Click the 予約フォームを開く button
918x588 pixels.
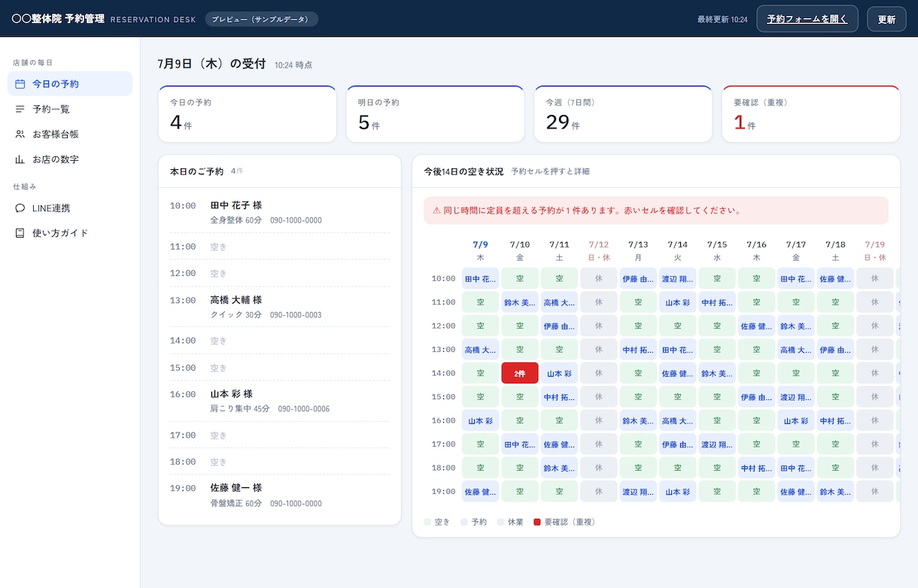click(807, 19)
